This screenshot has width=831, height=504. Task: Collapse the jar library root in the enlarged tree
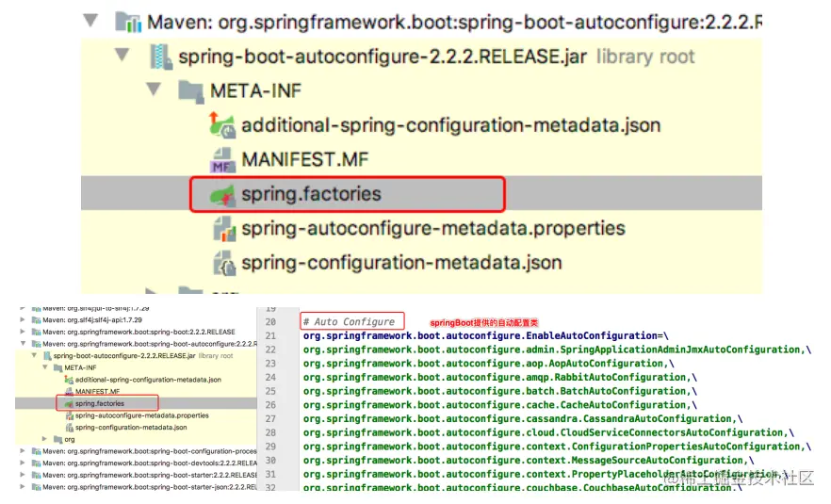pyautogui.click(x=122, y=55)
